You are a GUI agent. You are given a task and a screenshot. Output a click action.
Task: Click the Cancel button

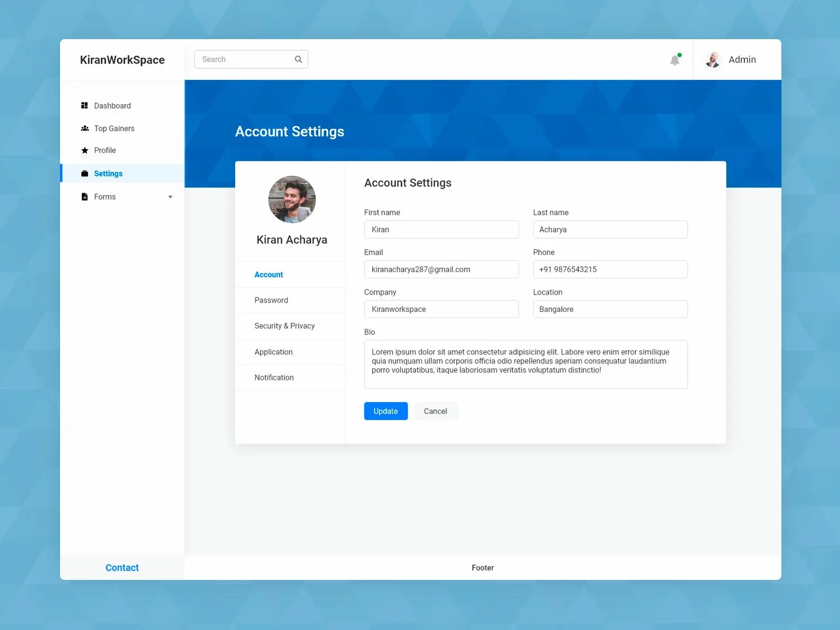(x=435, y=411)
